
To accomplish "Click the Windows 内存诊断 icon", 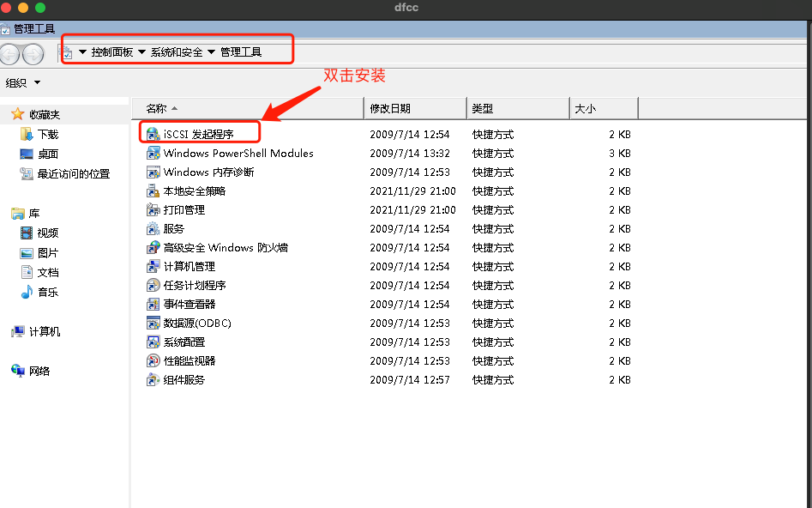I will click(x=153, y=172).
